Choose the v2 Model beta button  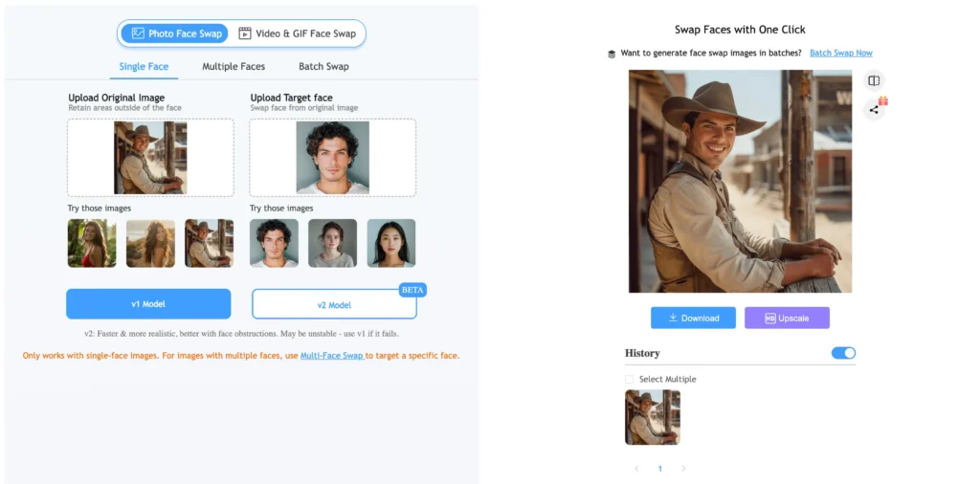[x=334, y=305]
